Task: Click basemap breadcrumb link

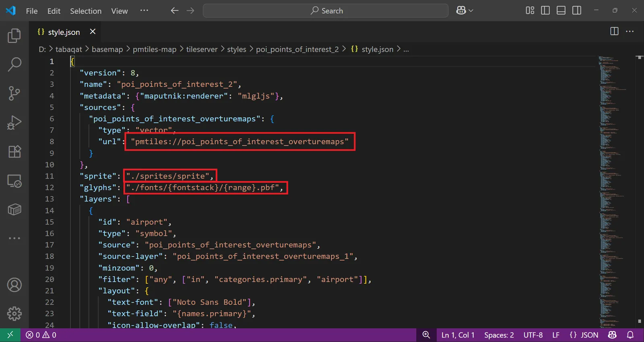Action: pyautogui.click(x=107, y=49)
